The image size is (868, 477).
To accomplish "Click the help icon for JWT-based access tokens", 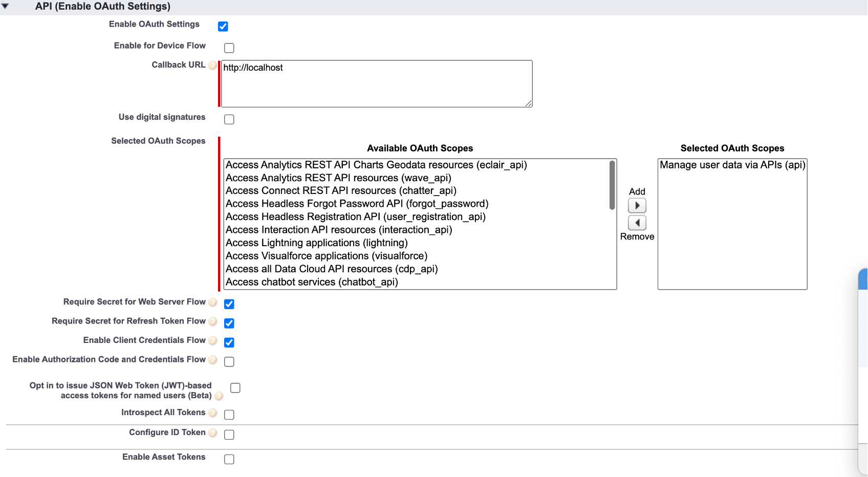I will coord(219,396).
